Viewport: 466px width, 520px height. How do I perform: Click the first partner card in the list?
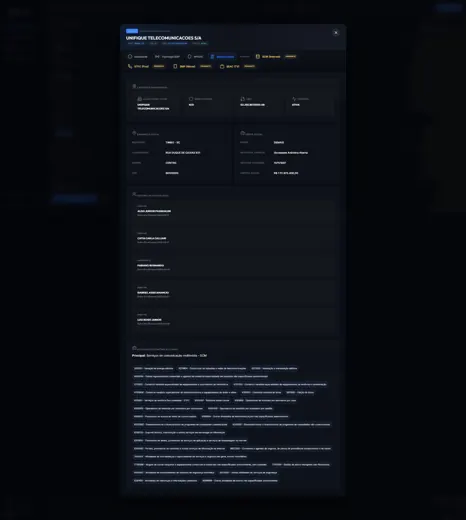[x=233, y=211]
